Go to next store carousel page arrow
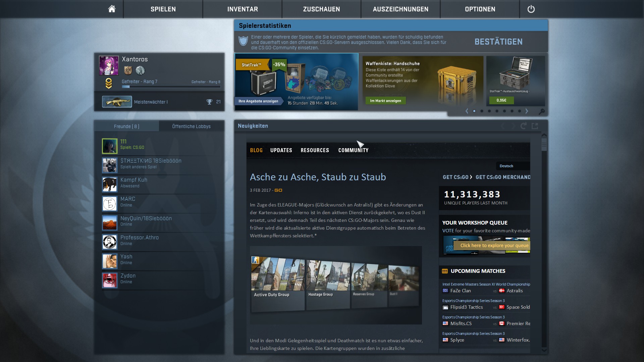The image size is (644, 362). (x=527, y=111)
